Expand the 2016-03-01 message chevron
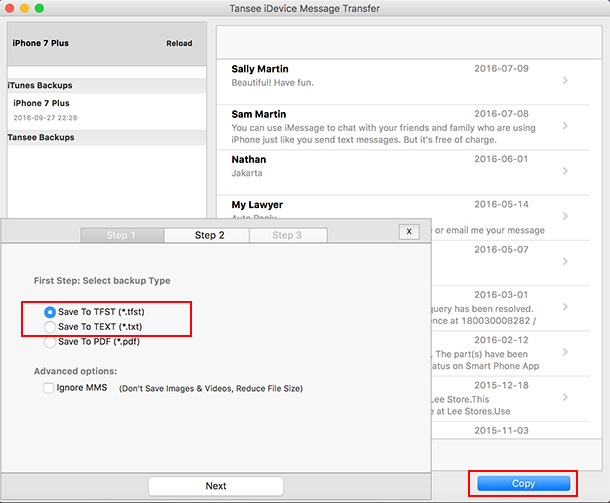Screen dimensions: 610x503 [565, 305]
